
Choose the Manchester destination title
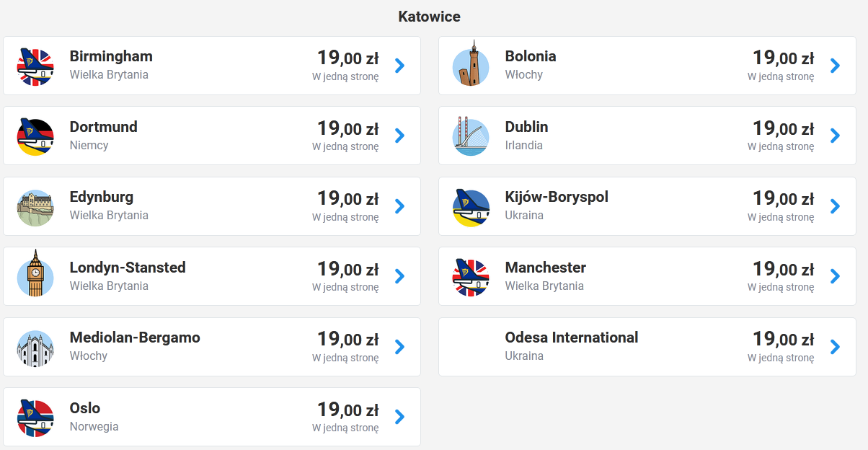546,268
